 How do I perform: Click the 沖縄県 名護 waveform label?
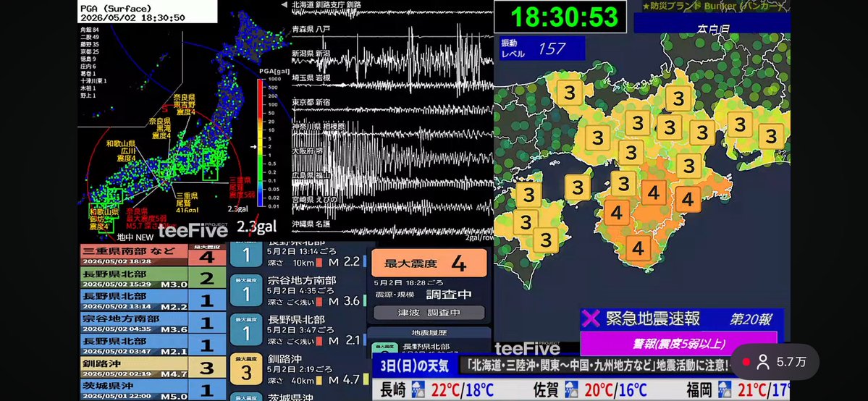[311, 224]
